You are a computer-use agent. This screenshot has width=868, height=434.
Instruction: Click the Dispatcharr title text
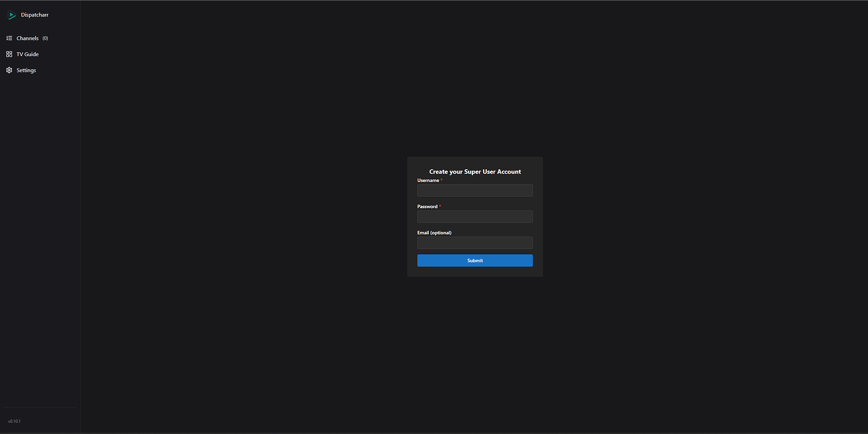coord(35,15)
